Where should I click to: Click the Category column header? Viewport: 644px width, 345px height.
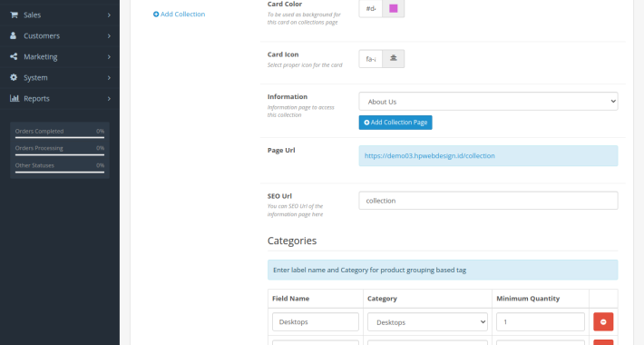[383, 299]
